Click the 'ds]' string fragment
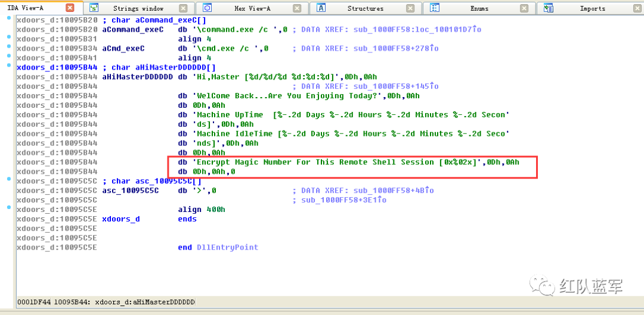644x315 pixels. (x=204, y=124)
